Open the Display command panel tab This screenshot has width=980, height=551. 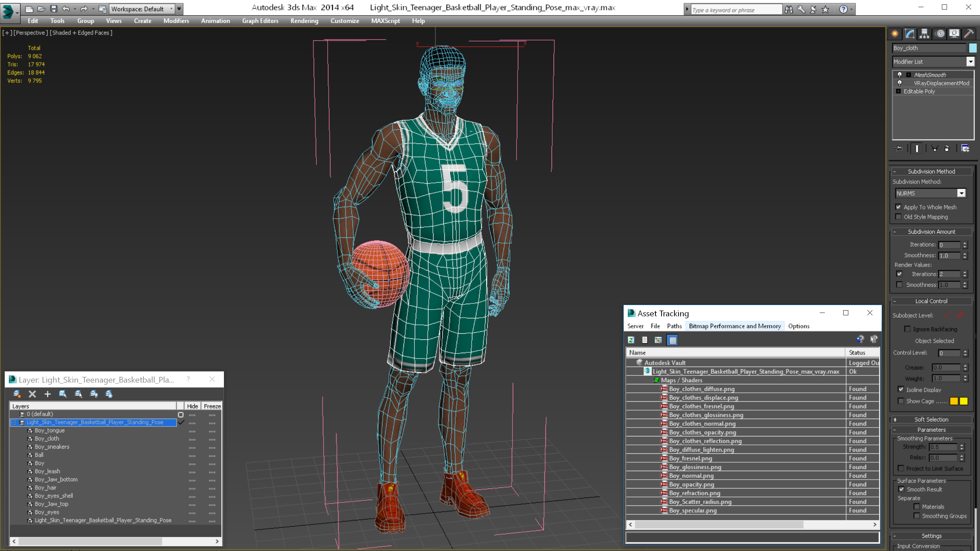point(954,34)
